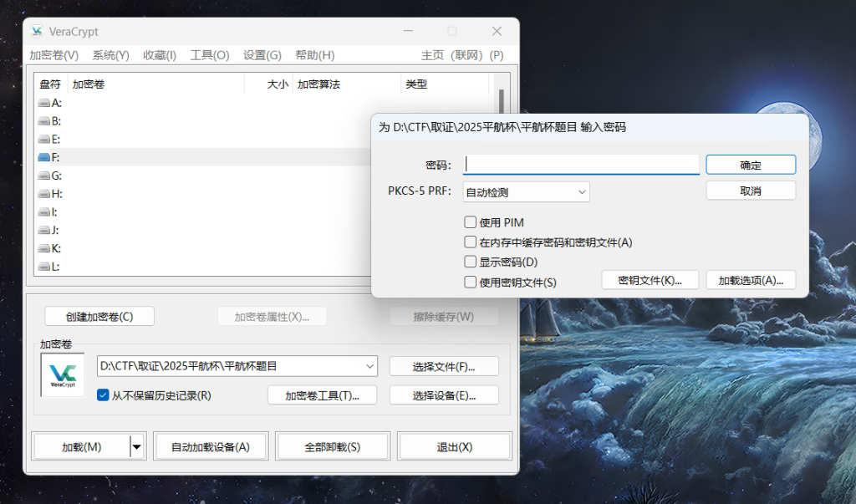Image resolution: width=856 pixels, height=504 pixels.
Task: Open the PKCS-5 PRF dropdown
Action: click(527, 192)
